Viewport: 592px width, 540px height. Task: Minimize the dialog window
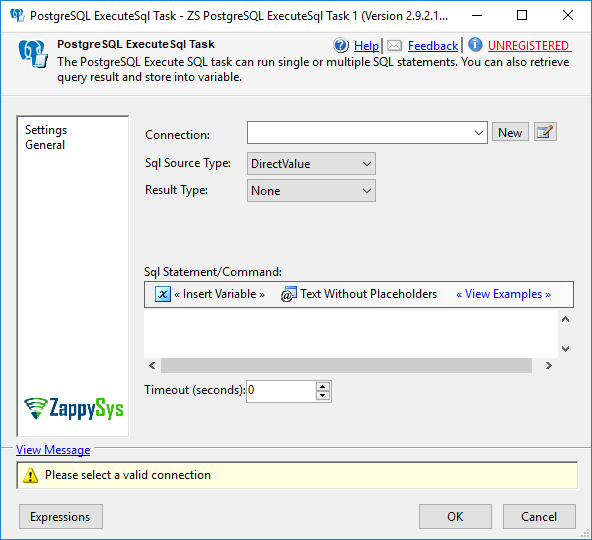click(477, 15)
